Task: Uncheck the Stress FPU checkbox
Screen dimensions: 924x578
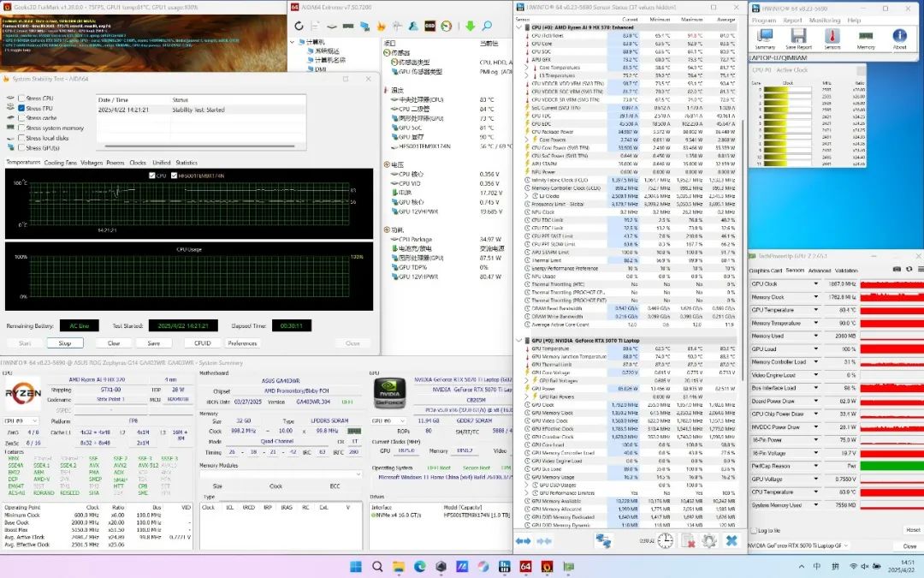Action: coord(21,108)
